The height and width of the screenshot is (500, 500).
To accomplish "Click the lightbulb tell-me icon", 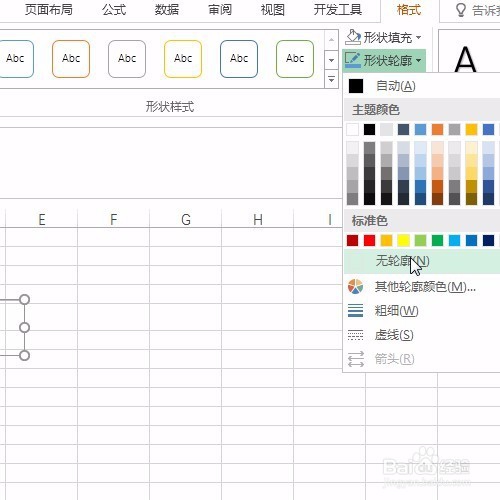I will click(x=460, y=10).
